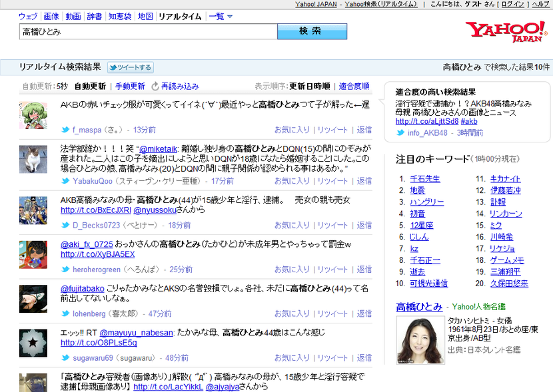
Task: Sort results by 更新日時順
Action: (310, 87)
